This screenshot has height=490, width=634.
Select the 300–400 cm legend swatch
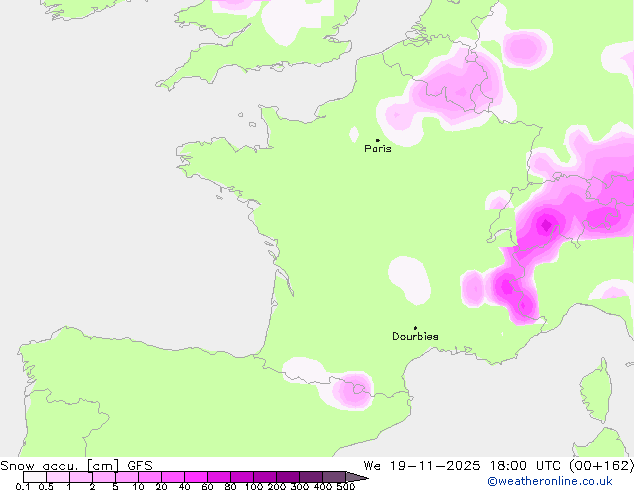[x=311, y=477]
